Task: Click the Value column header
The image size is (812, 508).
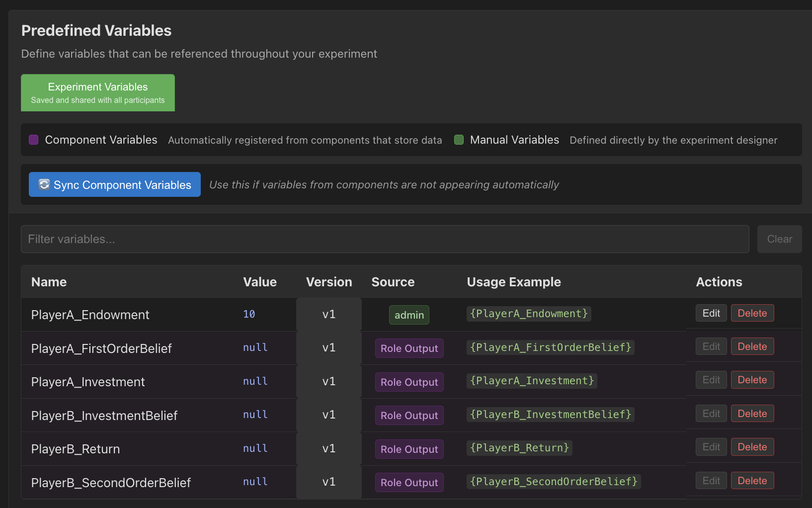Action: coord(260,282)
